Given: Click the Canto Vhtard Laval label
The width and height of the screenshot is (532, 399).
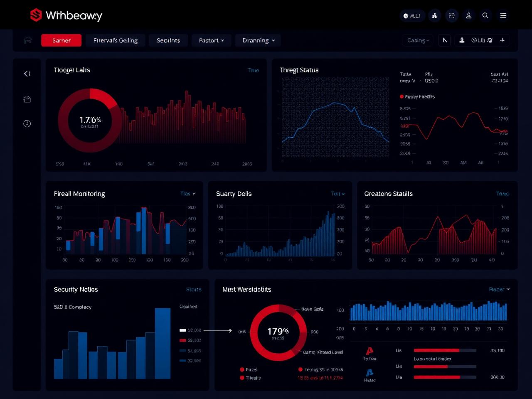Looking at the screenshot, I should click(323, 352).
